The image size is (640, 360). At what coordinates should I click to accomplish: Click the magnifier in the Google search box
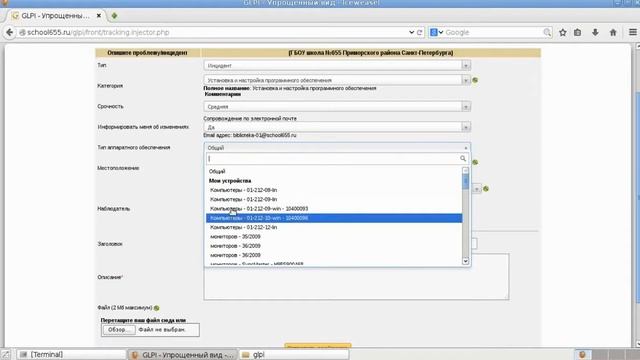tap(547, 32)
